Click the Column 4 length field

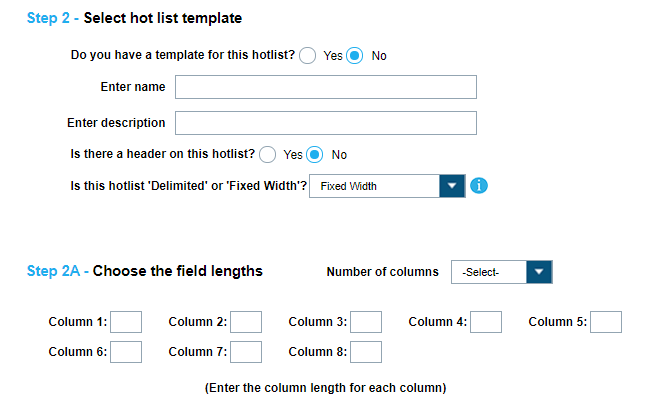486,322
